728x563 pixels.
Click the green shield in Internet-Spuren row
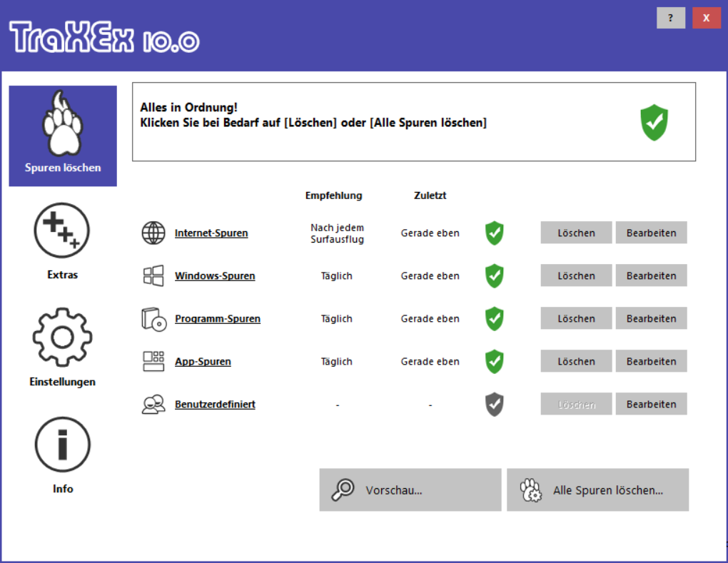pyautogui.click(x=495, y=233)
